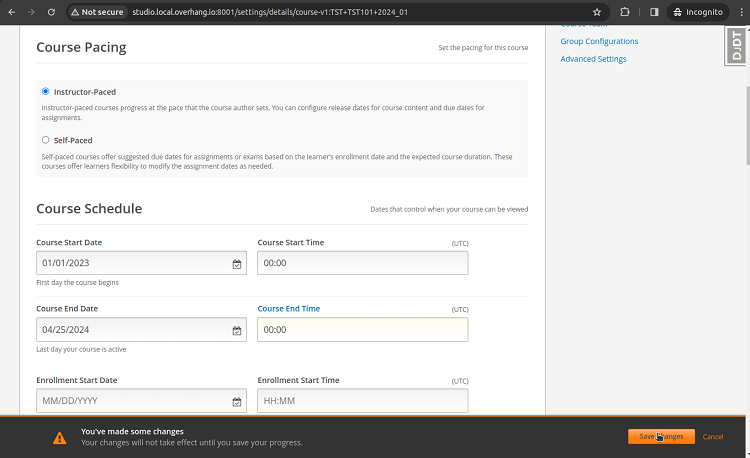Viewport: 750px width, 458px height.
Task: Toggle the browser side panel icon
Action: [x=654, y=12]
